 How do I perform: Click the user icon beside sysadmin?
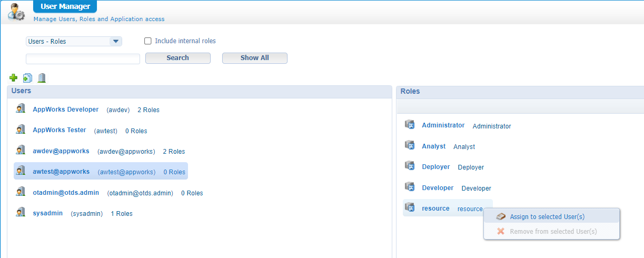coord(21,213)
